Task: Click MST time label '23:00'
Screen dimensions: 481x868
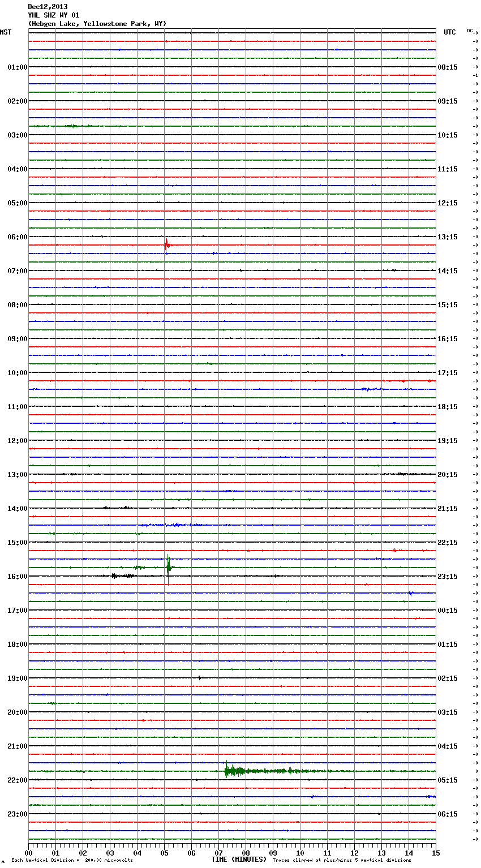Action: (18, 814)
